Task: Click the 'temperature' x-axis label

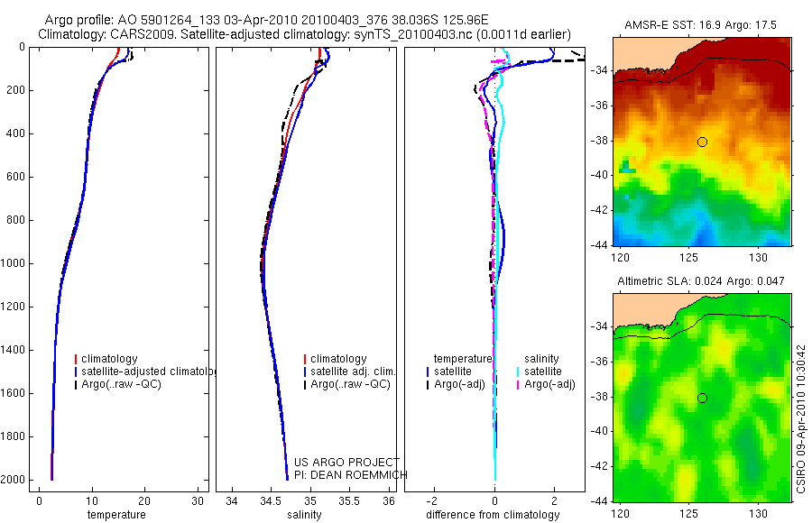Action: click(116, 515)
